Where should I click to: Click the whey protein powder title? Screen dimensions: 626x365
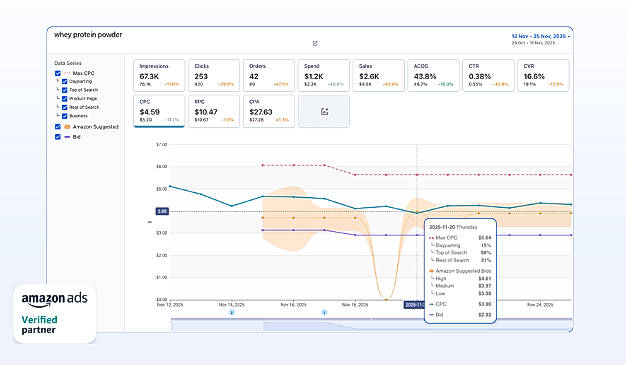point(88,35)
